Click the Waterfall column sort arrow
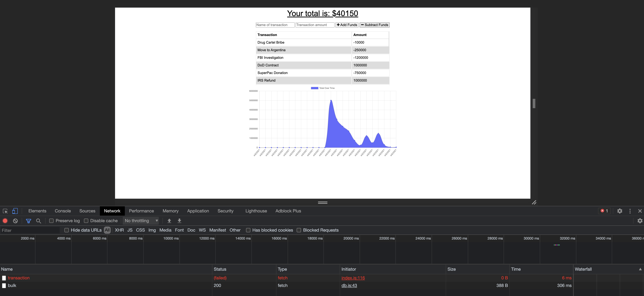The image size is (644, 296). [640, 269]
